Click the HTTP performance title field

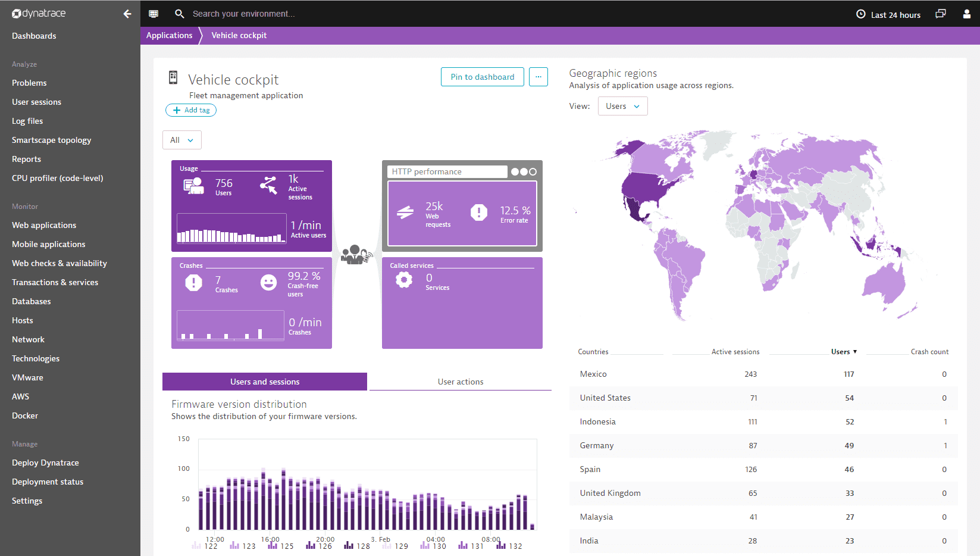click(x=447, y=171)
